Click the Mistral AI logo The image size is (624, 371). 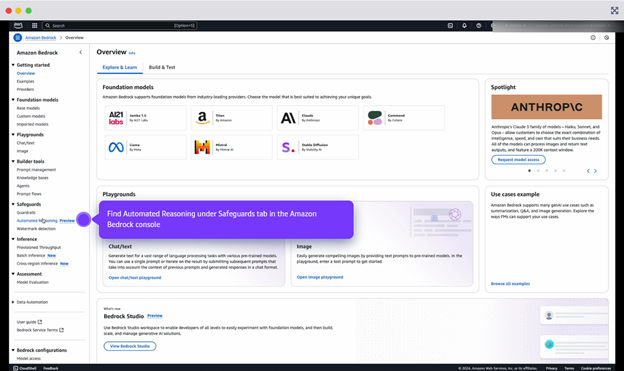tap(202, 147)
